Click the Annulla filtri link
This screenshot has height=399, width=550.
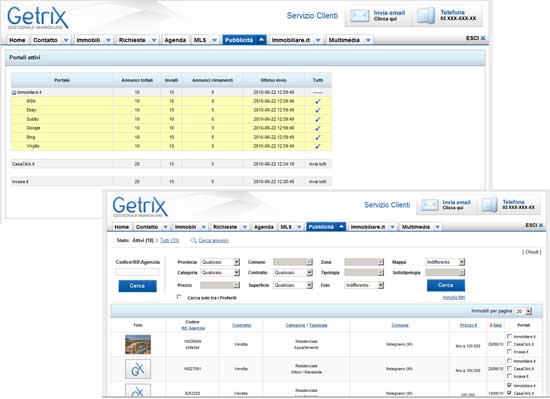(x=454, y=297)
